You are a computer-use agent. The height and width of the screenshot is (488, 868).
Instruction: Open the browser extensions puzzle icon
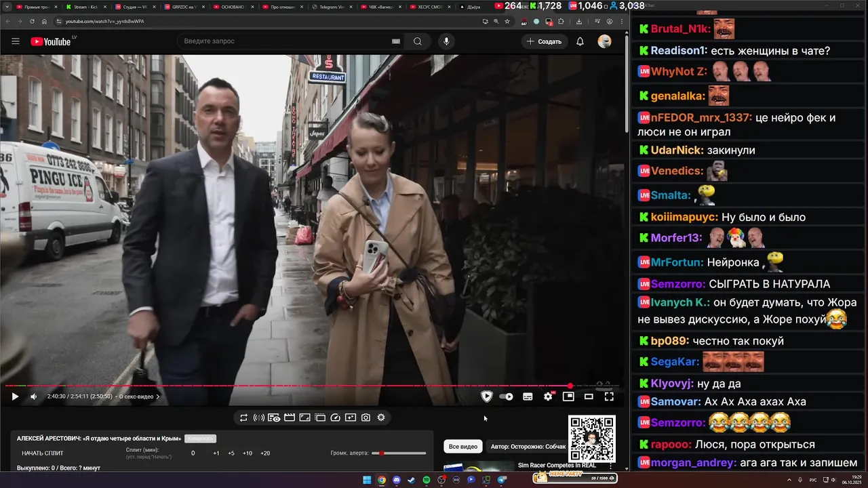point(561,21)
